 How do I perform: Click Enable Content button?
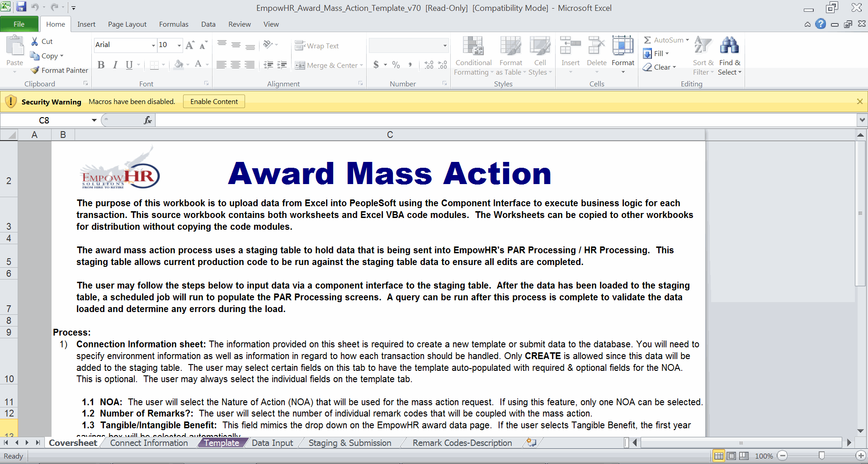[214, 101]
